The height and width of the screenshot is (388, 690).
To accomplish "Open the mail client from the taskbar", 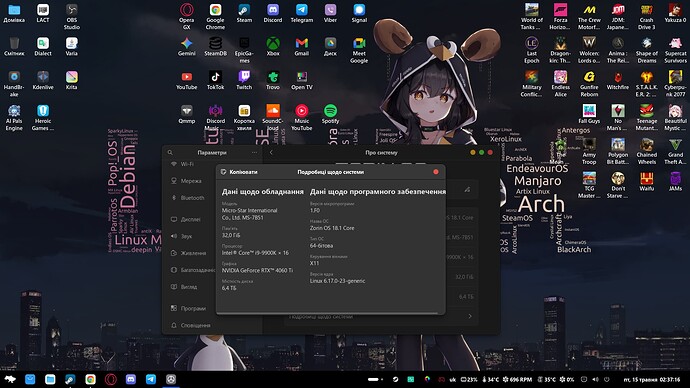I will pyautogui.click(x=30, y=379).
